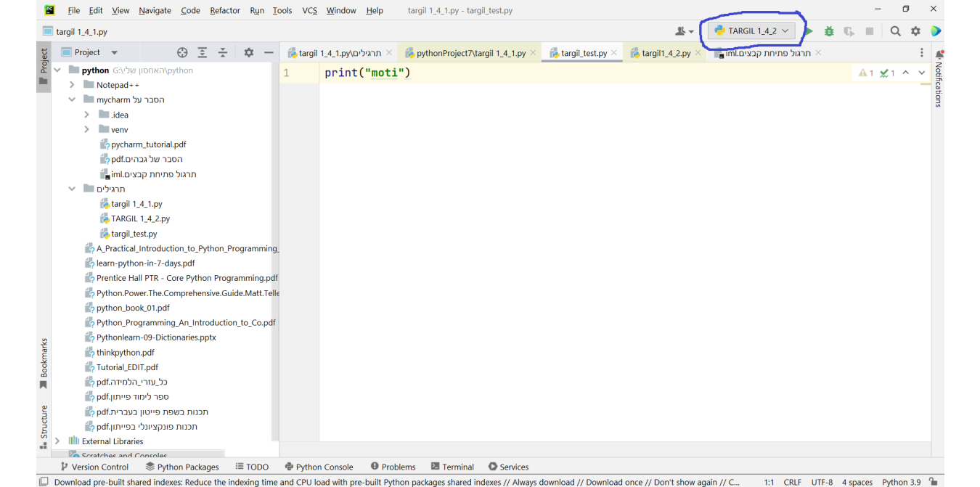The width and height of the screenshot is (980, 487).
Task: Toggle file read-only lock icon in status bar
Action: click(x=934, y=482)
